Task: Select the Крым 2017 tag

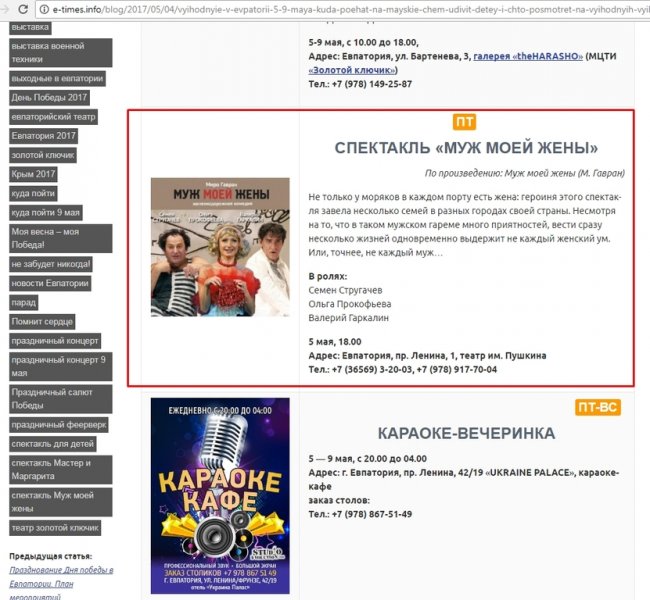Action: click(x=35, y=174)
